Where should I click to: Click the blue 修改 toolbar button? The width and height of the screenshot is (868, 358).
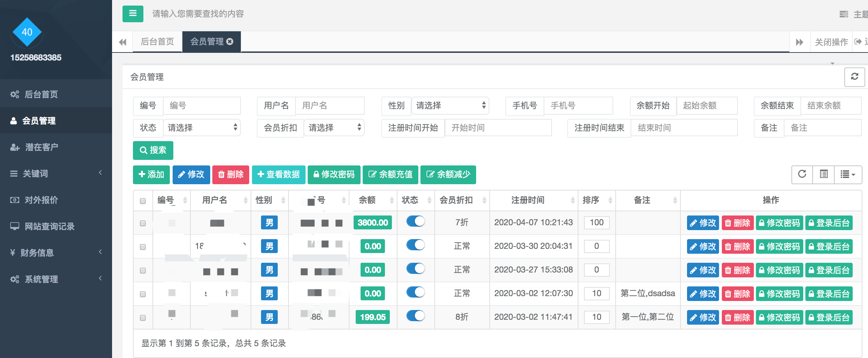[191, 174]
